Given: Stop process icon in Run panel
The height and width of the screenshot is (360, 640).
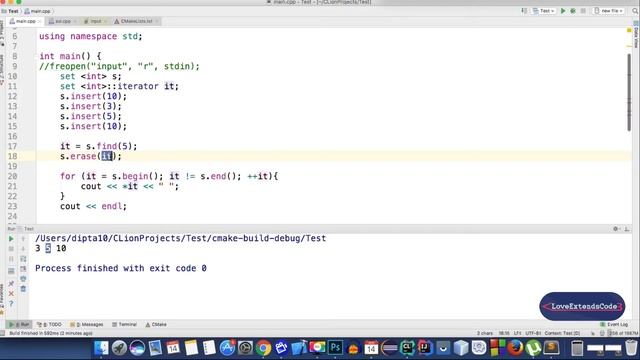Looking at the screenshot, I should click(11, 249).
